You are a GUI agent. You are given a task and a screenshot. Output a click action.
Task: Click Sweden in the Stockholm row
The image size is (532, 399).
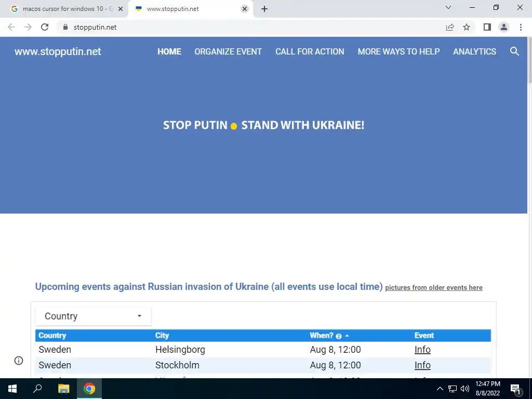[55, 365]
